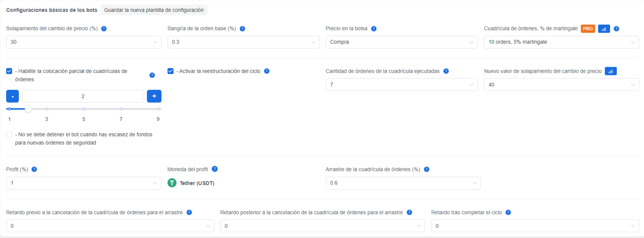Set the grid slider to mark 5

click(83, 109)
